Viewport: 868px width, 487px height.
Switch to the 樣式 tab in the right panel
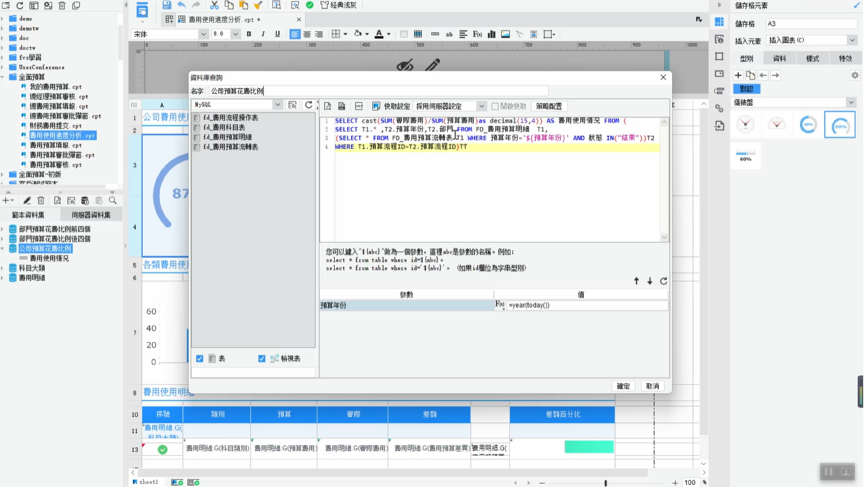[x=813, y=58]
